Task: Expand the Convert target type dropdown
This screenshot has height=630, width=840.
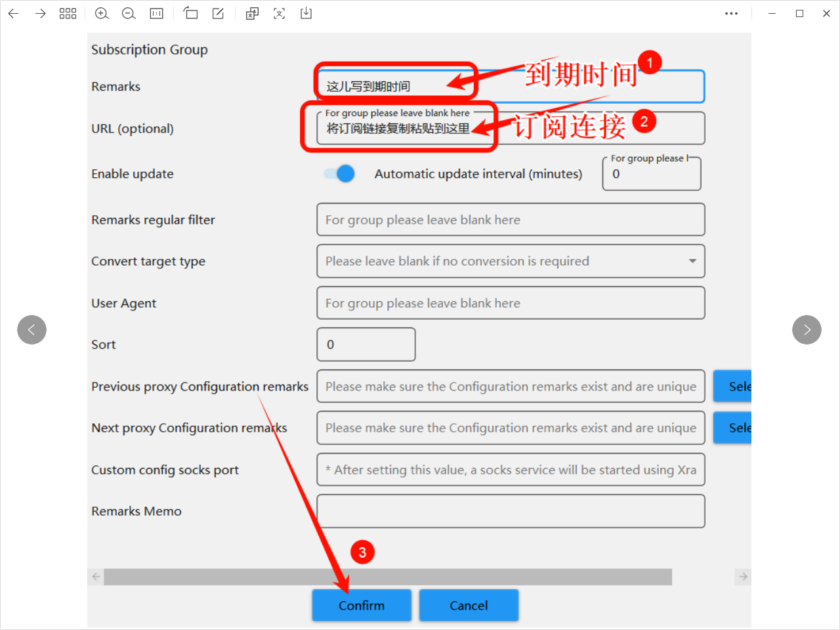Action: (692, 261)
